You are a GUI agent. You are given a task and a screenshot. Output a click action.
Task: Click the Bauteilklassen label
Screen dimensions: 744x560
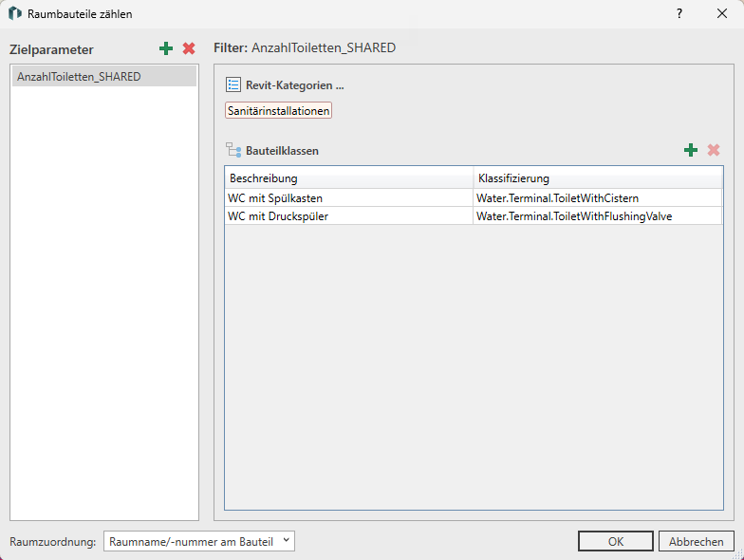[x=282, y=151]
